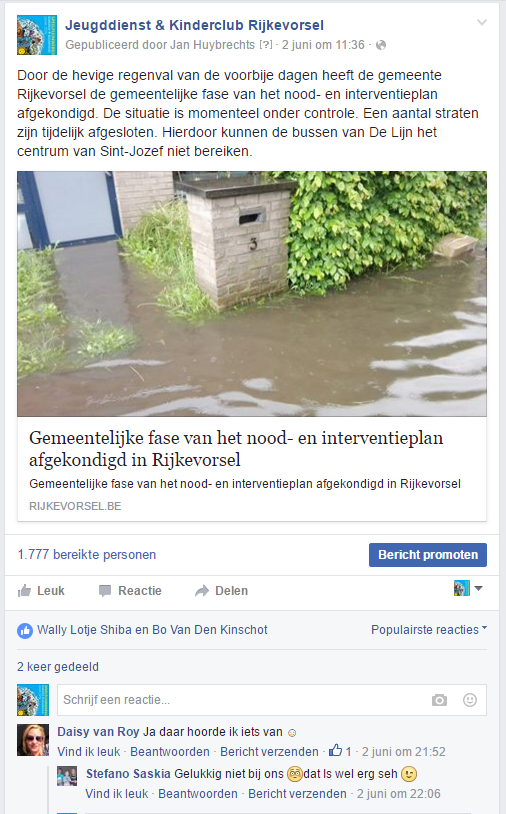This screenshot has height=814, width=506.
Task: Open the post-as page selector dropdown
Action: click(468, 589)
